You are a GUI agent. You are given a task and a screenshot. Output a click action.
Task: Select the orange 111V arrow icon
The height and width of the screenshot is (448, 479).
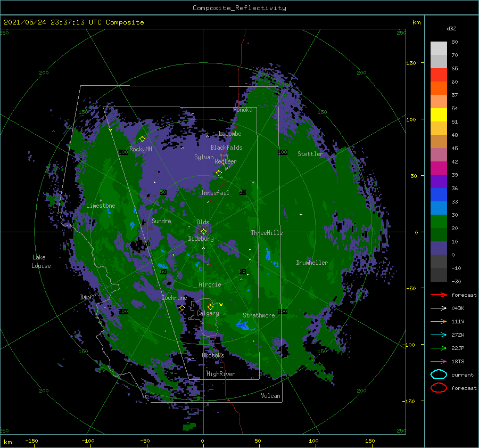(439, 321)
